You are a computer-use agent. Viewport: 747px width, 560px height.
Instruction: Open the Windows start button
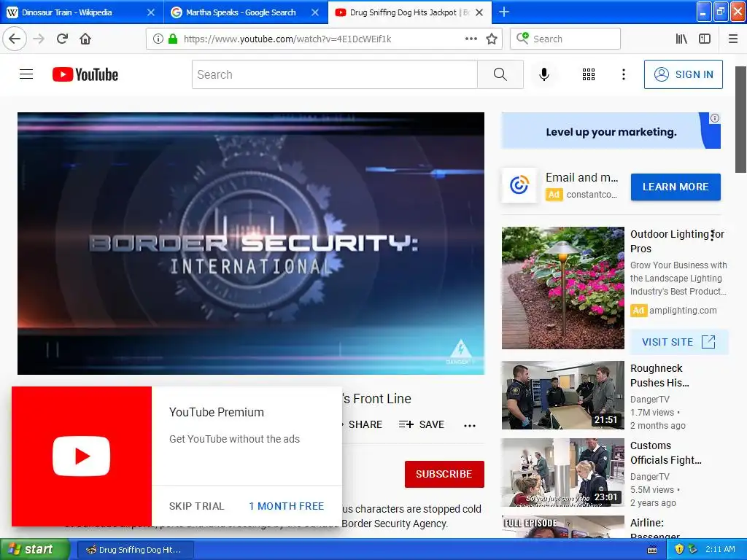[x=34, y=549]
